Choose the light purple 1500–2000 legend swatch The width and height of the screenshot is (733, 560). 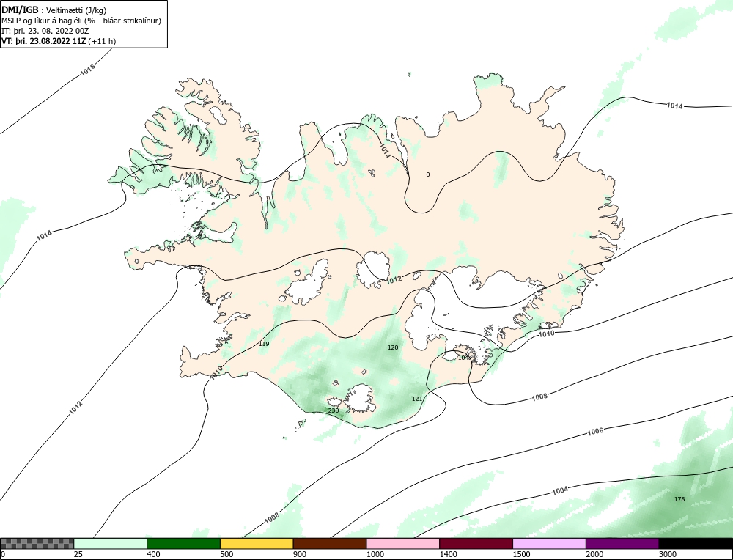[x=549, y=544]
